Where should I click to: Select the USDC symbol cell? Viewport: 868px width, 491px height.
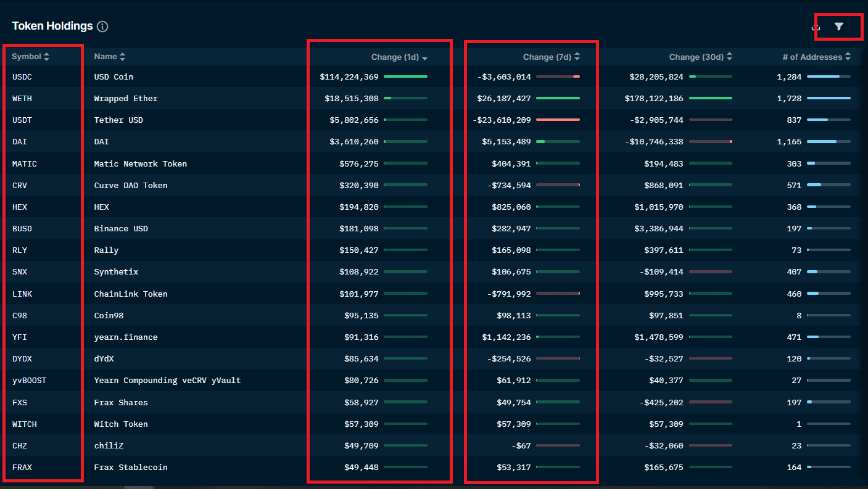[22, 77]
